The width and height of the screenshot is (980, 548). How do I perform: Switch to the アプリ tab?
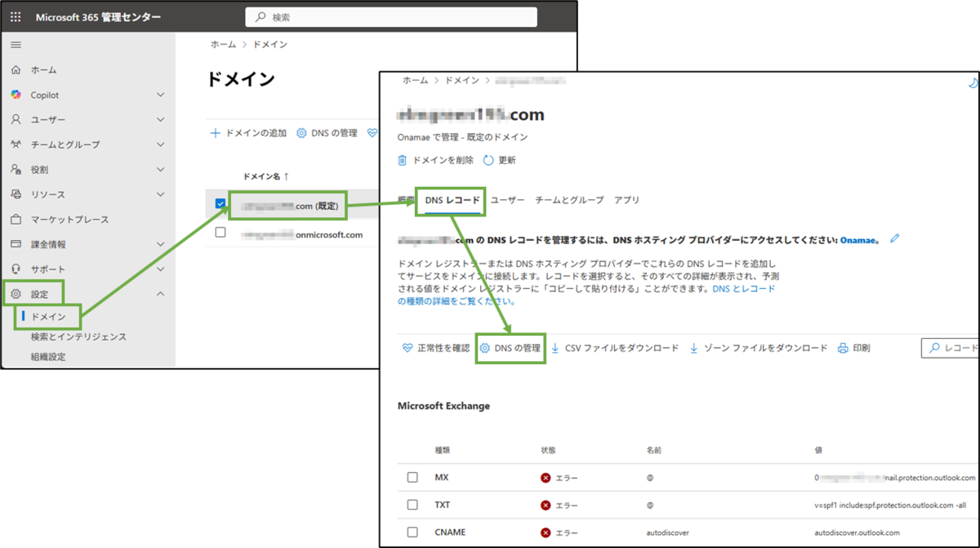click(627, 200)
